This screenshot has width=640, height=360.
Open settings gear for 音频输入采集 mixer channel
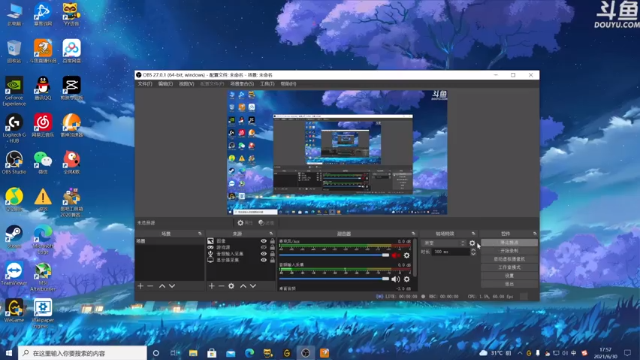pos(407,279)
